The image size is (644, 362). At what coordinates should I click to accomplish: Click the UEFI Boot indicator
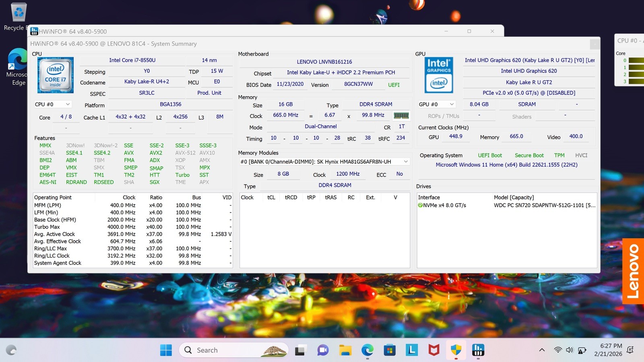coord(490,155)
